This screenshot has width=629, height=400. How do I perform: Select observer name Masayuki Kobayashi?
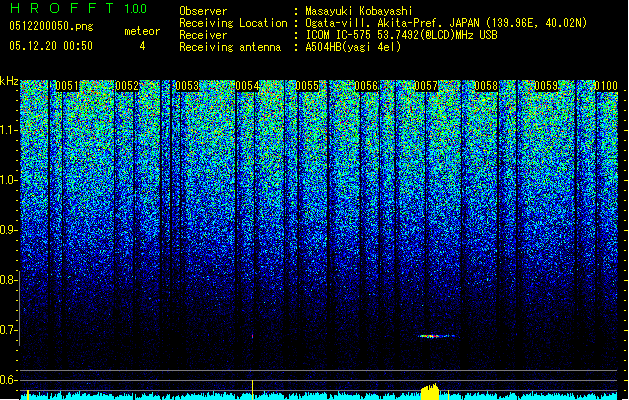coord(359,11)
